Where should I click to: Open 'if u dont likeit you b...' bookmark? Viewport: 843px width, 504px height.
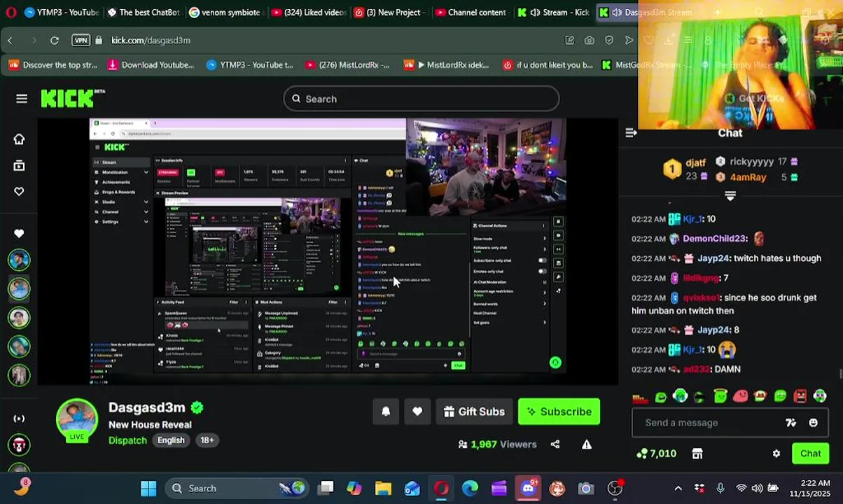point(548,65)
